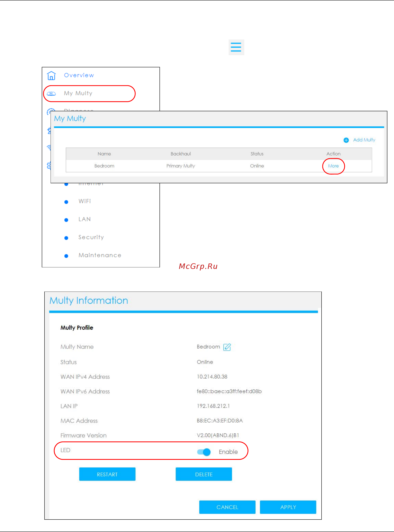Click the DELETE button
Screen dimensions: 394x532
(204, 474)
